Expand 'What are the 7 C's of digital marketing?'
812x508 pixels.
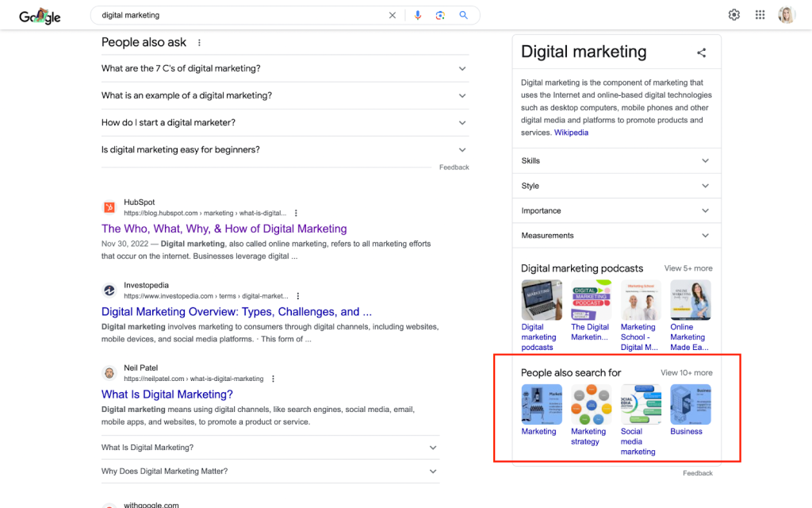click(285, 68)
